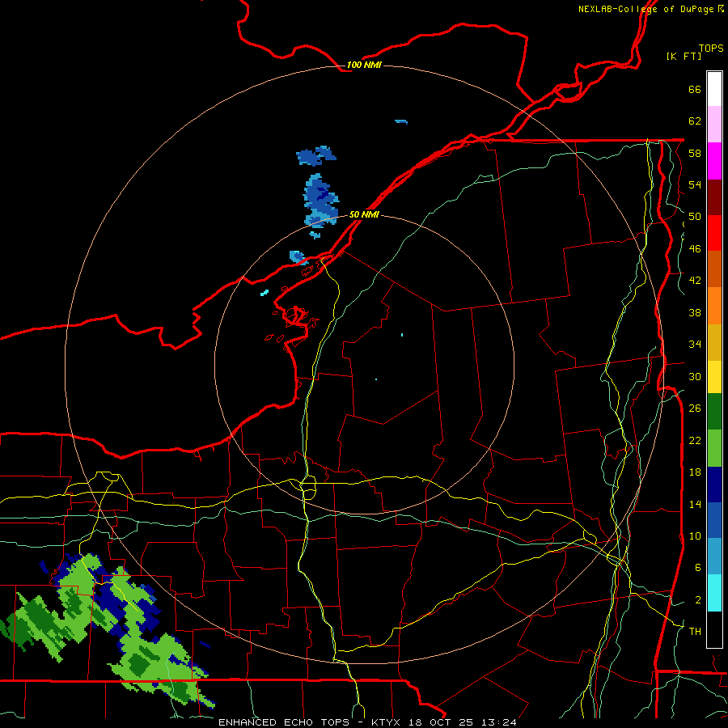The width and height of the screenshot is (728, 728).
Task: Click the "34" legend value
Action: pyautogui.click(x=695, y=345)
